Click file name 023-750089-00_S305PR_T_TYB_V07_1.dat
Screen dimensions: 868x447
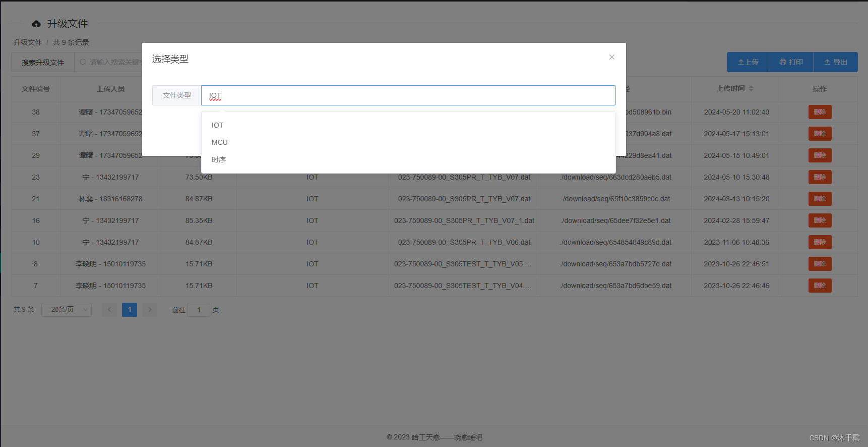point(464,220)
